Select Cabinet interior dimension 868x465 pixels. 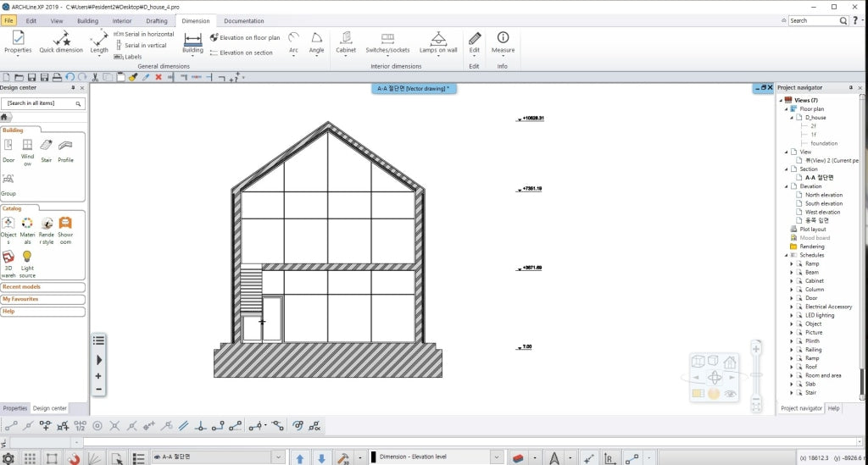346,42
